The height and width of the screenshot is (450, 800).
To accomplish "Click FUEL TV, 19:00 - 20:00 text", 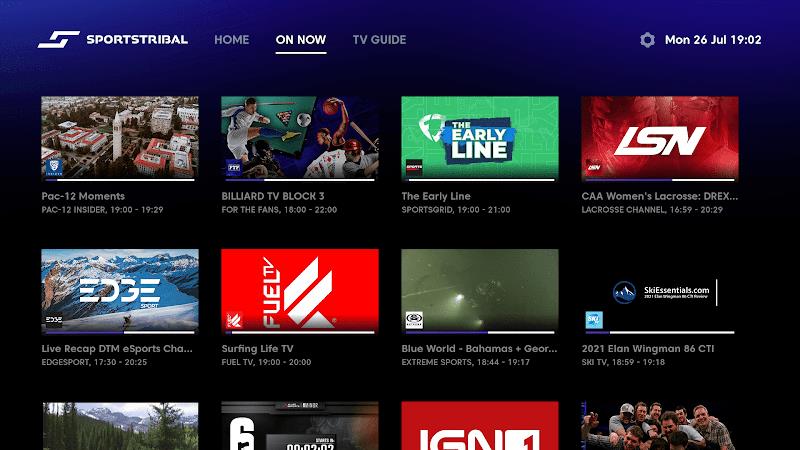I will pos(266,362).
